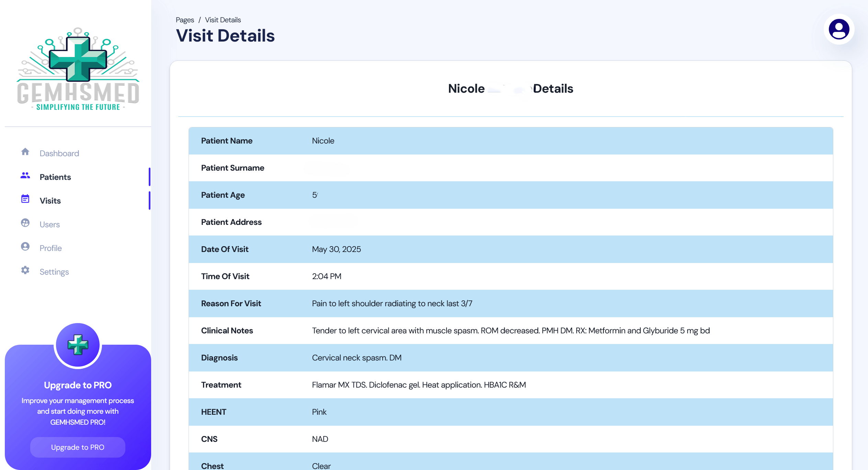Select the Profile person icon

click(25, 247)
